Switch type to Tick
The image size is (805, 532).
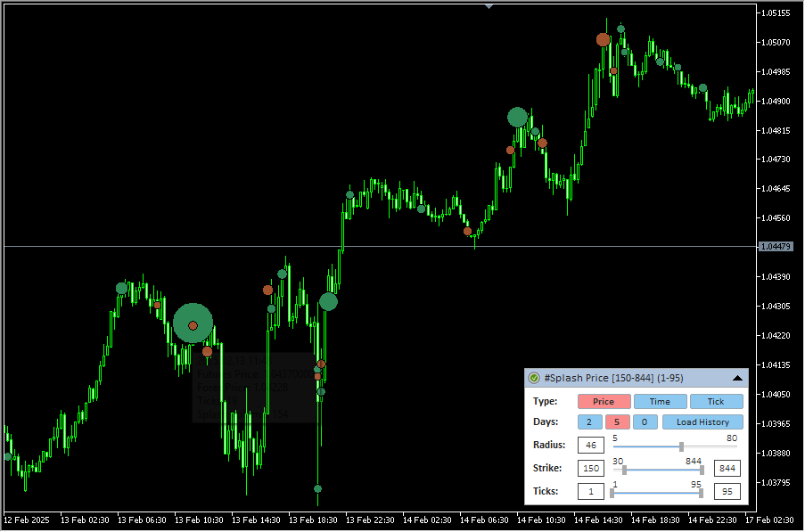[x=716, y=402]
